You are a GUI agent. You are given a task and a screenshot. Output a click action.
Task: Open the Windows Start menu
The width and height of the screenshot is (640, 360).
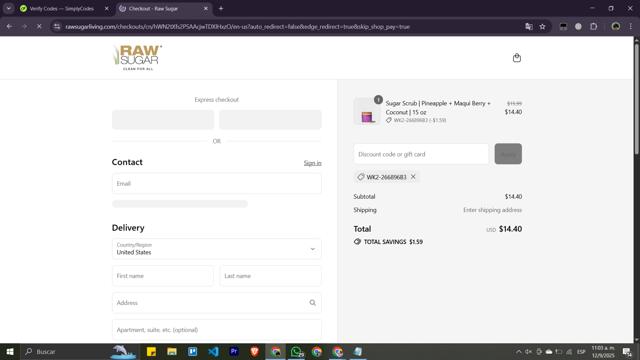[x=10, y=351]
